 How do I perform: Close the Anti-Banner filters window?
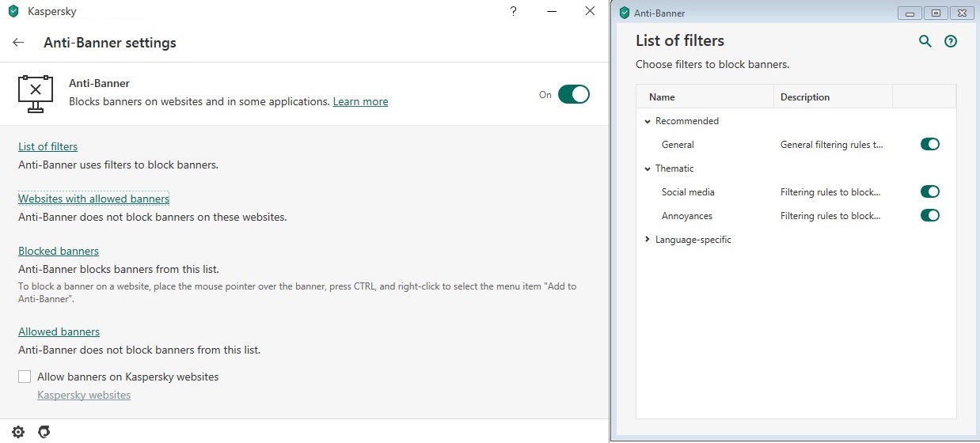(x=962, y=13)
